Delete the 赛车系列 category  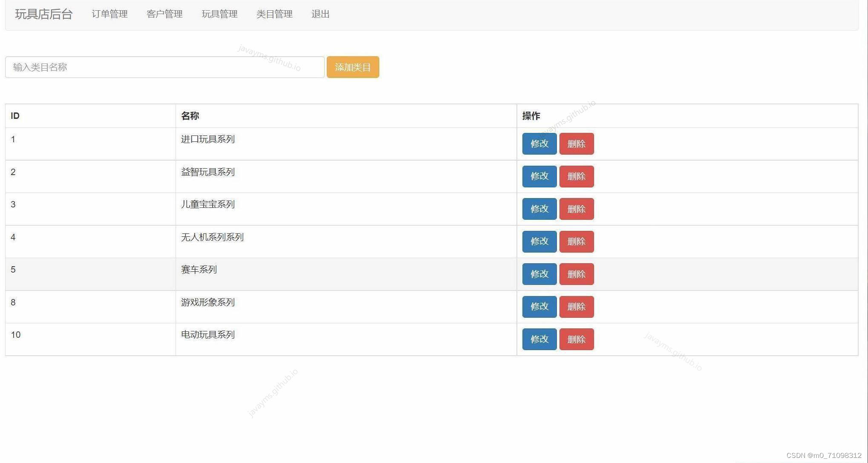pyautogui.click(x=576, y=274)
